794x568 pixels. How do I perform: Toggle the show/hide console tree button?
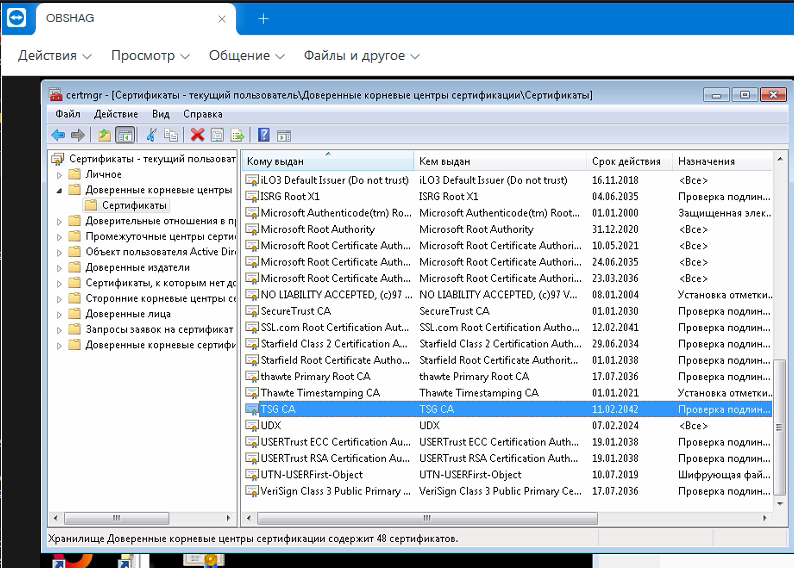click(125, 135)
